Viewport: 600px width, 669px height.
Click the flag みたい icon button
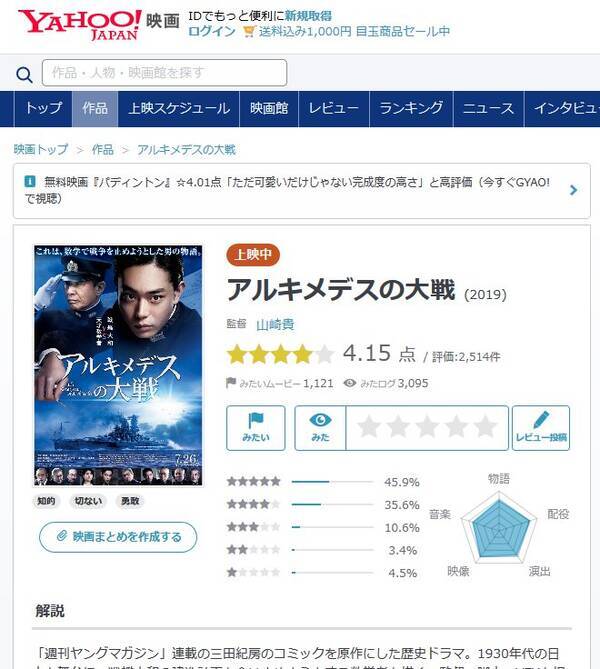click(x=256, y=428)
